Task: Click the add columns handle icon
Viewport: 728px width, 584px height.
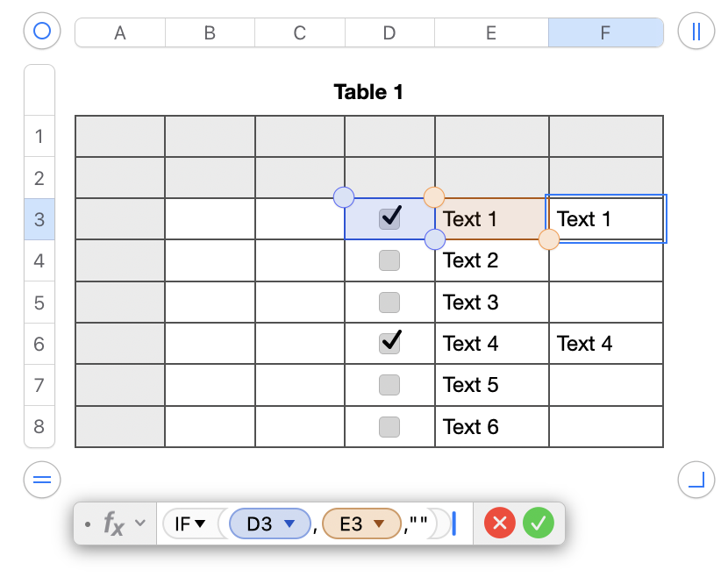Action: point(696,32)
